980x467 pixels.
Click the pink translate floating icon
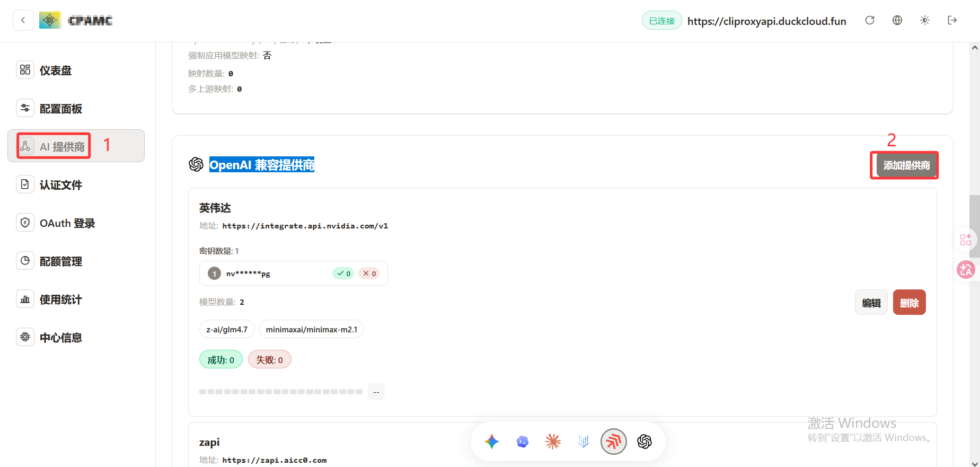(x=966, y=270)
